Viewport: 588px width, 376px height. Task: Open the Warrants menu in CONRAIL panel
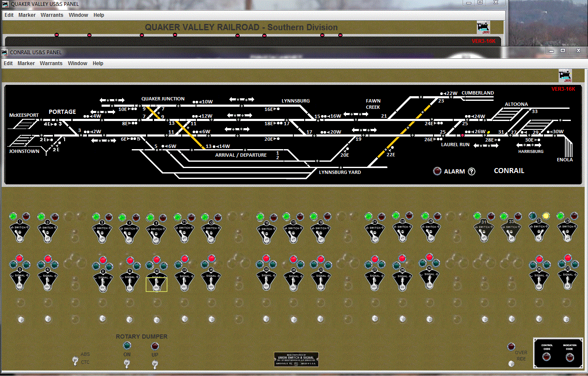tap(51, 63)
